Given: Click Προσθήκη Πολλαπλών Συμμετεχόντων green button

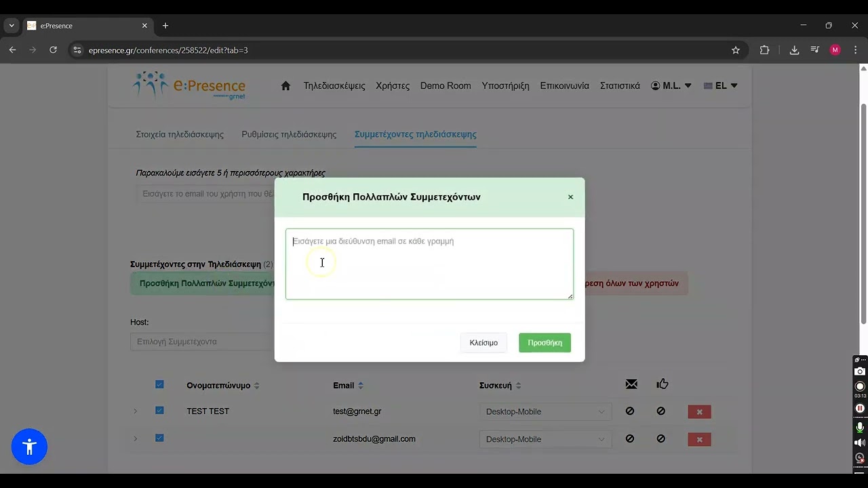Looking at the screenshot, I should [x=202, y=283].
